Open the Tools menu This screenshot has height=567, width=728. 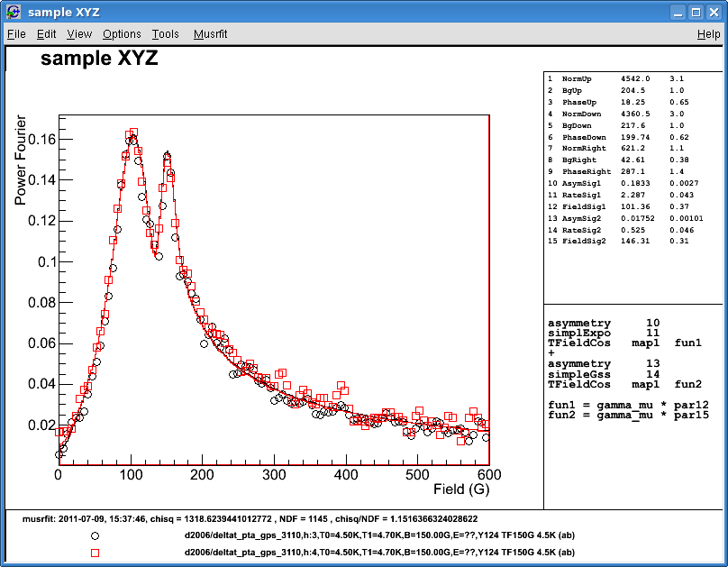165,33
